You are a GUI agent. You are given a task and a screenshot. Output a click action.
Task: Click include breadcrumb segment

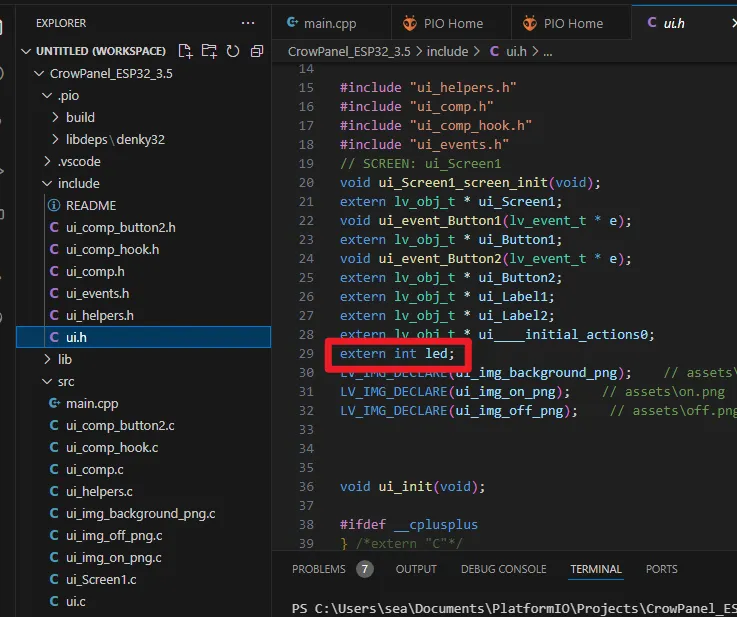pyautogui.click(x=447, y=51)
